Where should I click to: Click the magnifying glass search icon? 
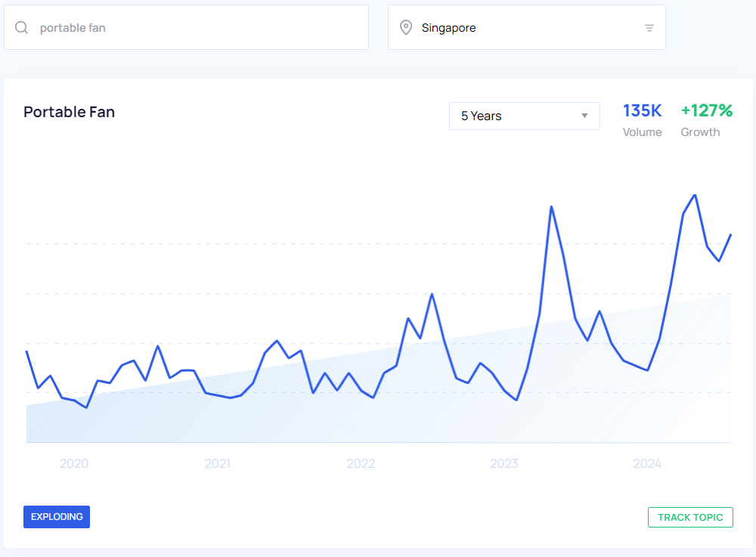(22, 28)
